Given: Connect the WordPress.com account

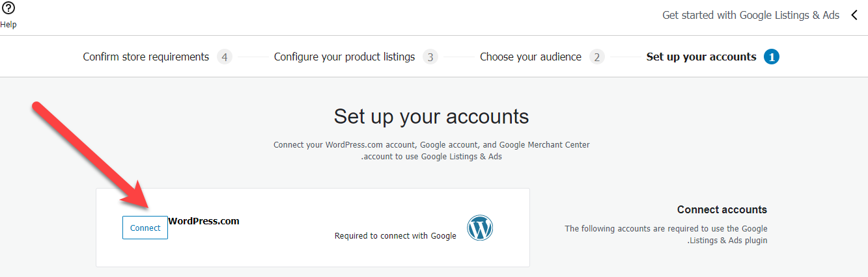Looking at the screenshot, I should click(x=145, y=228).
